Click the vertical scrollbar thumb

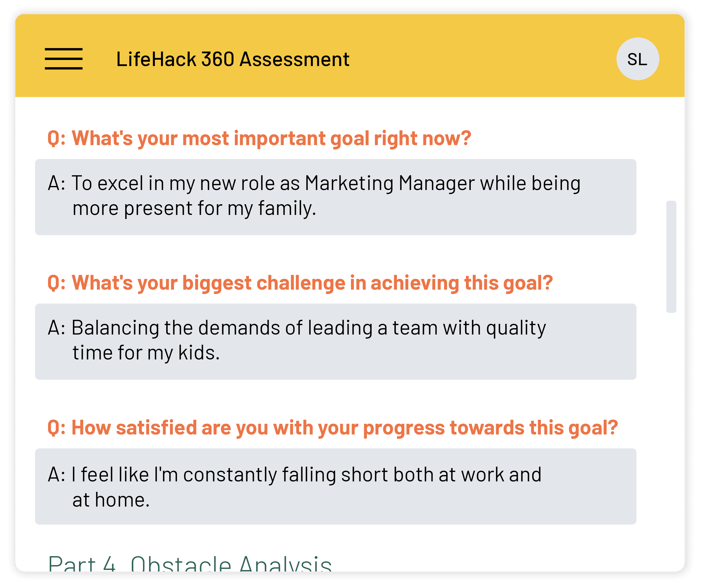[671, 257]
